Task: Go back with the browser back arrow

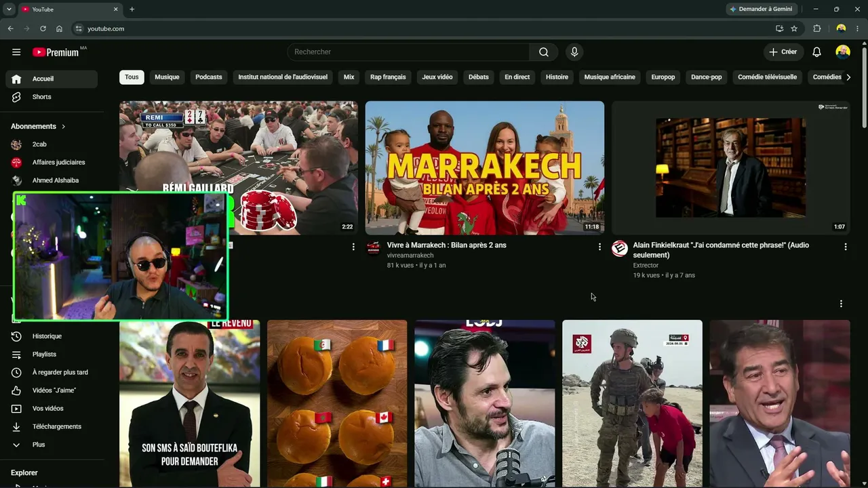Action: click(10, 28)
